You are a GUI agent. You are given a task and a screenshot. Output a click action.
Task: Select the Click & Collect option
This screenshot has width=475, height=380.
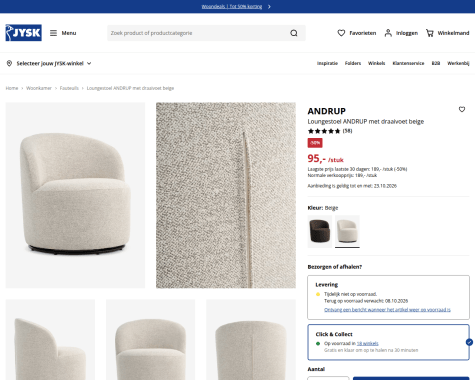coord(388,342)
